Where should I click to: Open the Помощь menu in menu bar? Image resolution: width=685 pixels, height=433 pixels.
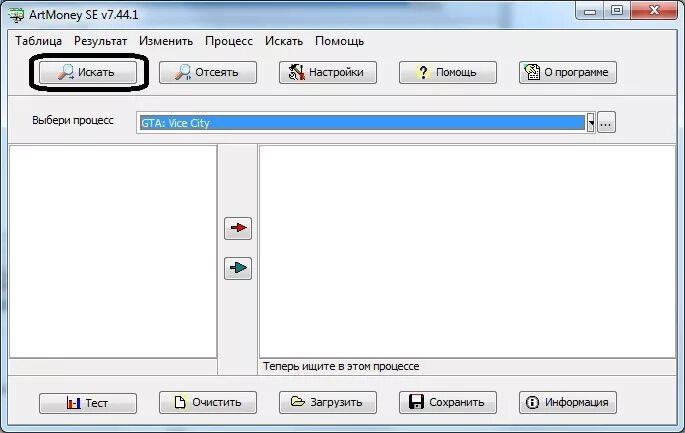(x=339, y=41)
